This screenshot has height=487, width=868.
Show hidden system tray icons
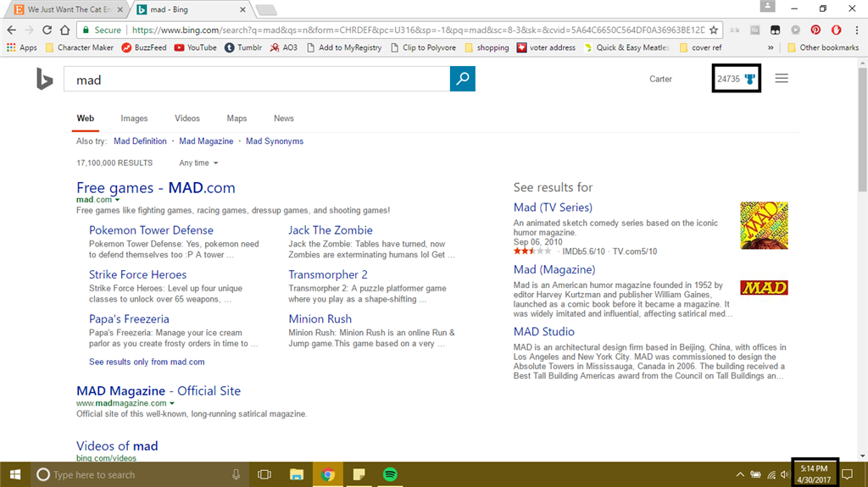[x=740, y=474]
